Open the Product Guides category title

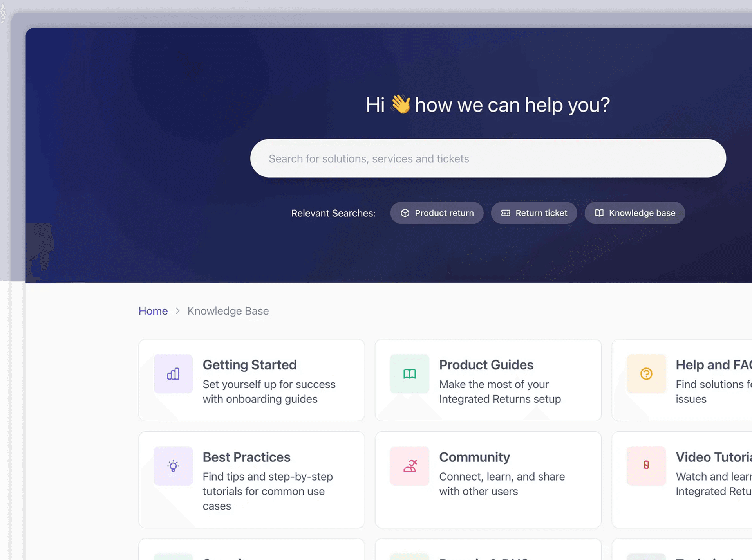[486, 365]
